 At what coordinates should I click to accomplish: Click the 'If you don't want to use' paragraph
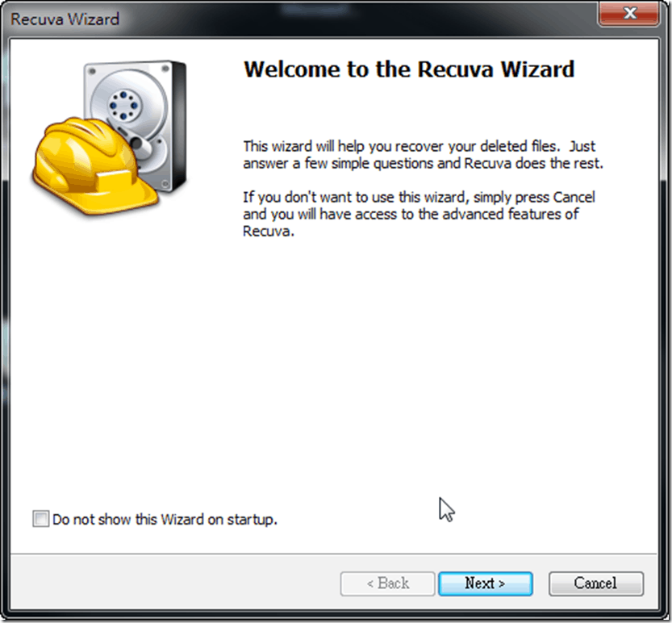click(419, 214)
